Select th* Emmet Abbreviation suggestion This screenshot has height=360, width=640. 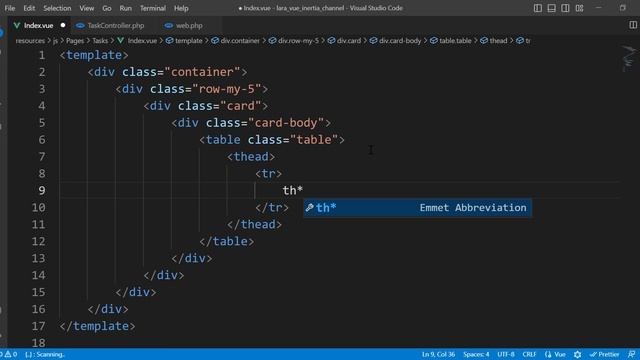click(417, 208)
